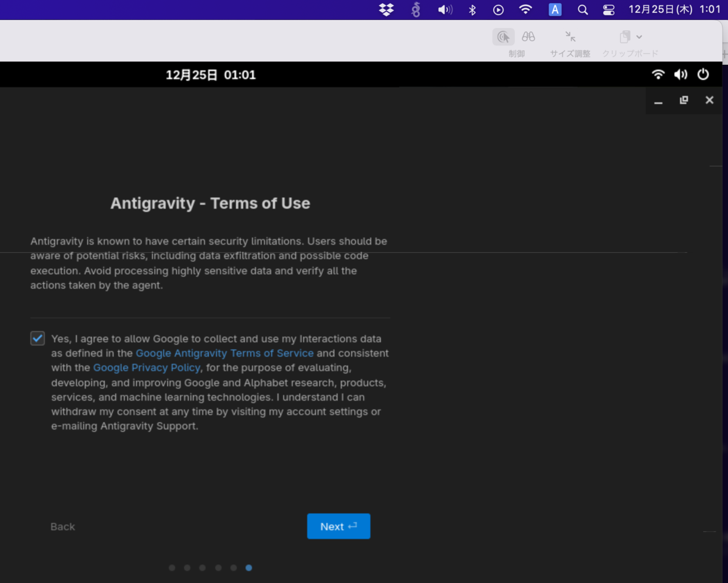Select the control mode cursor icon
Viewport: 728px width, 583px height.
point(504,37)
